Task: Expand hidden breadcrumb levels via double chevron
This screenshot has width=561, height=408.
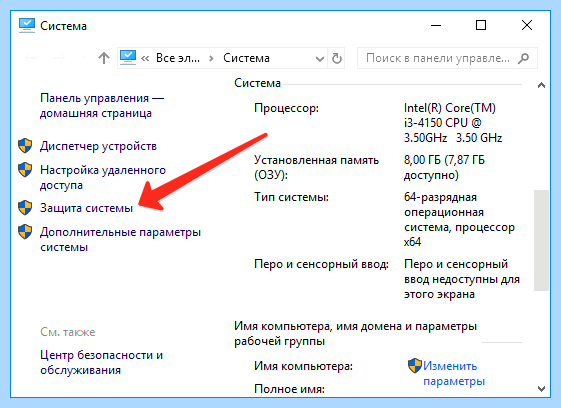Action: [145, 58]
